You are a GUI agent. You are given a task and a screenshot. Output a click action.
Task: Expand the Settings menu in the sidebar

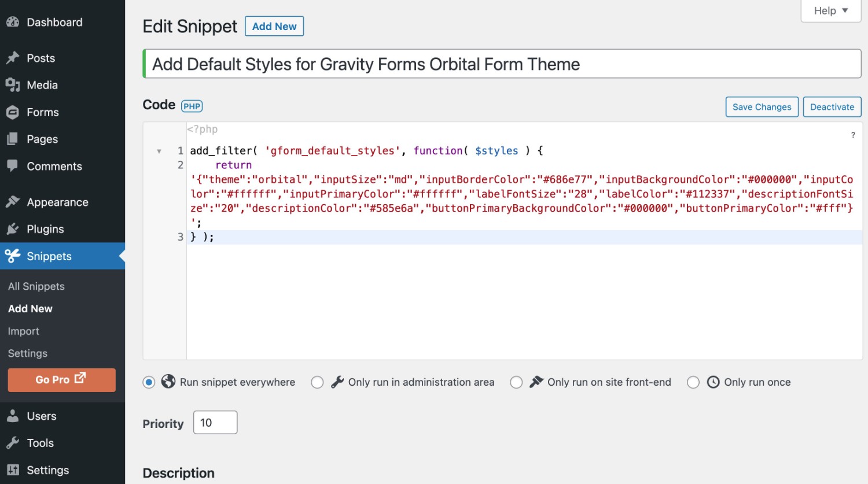pos(47,470)
